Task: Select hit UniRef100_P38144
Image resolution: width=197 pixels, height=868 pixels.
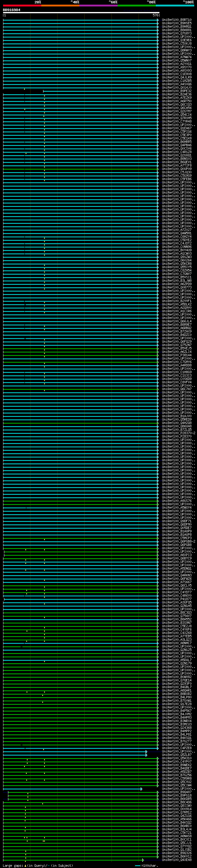Action: pyautogui.click(x=176, y=355)
